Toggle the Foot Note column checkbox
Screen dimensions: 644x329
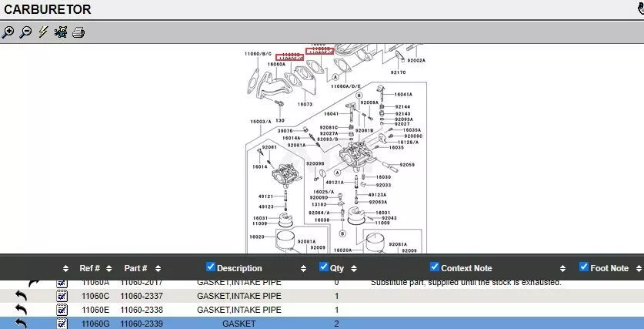click(583, 267)
